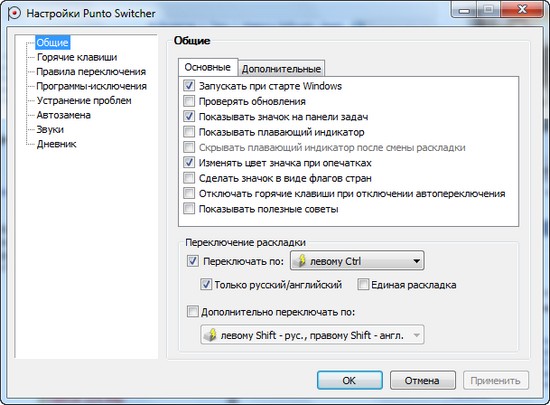
Task: Click the 'Переключение раскладки' group label
Action: 245,242
